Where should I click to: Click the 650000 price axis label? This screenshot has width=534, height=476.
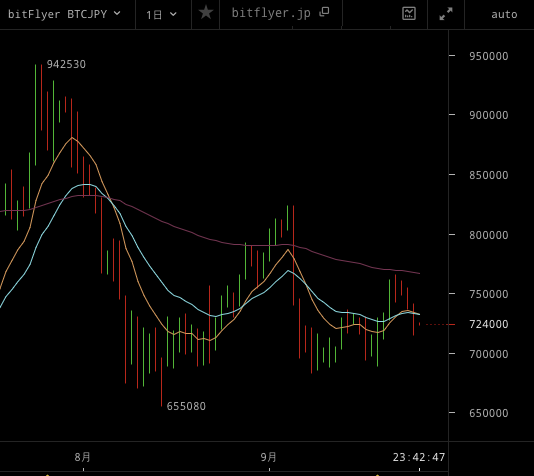[x=489, y=413]
